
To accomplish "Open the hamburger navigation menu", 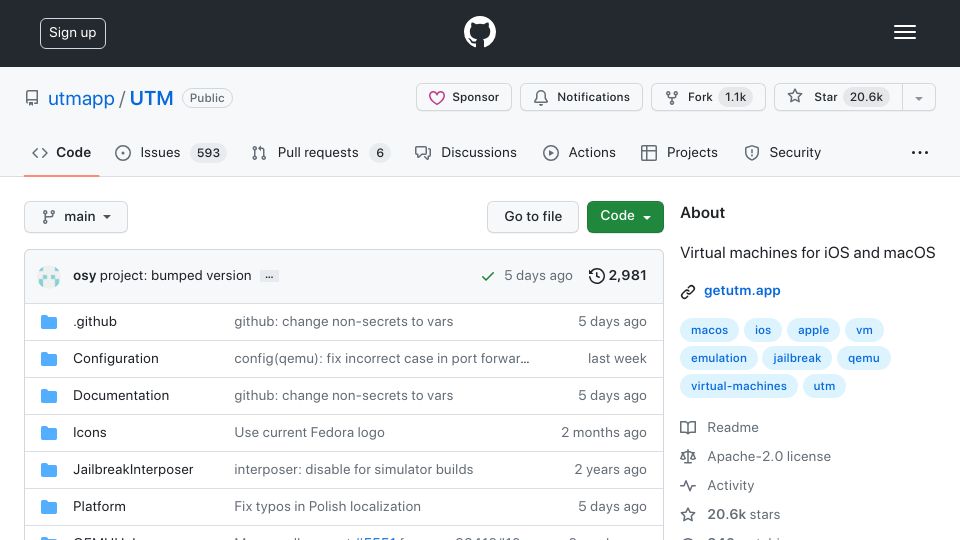I will 904,32.
